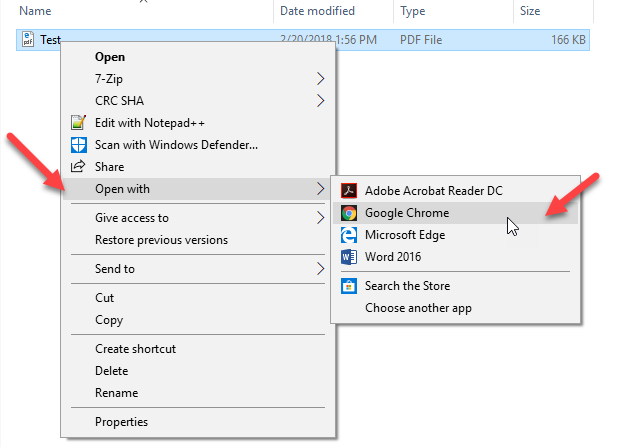Image resolution: width=636 pixels, height=447 pixels.
Task: Expand the 7-Zip submenu arrow
Action: click(320, 79)
